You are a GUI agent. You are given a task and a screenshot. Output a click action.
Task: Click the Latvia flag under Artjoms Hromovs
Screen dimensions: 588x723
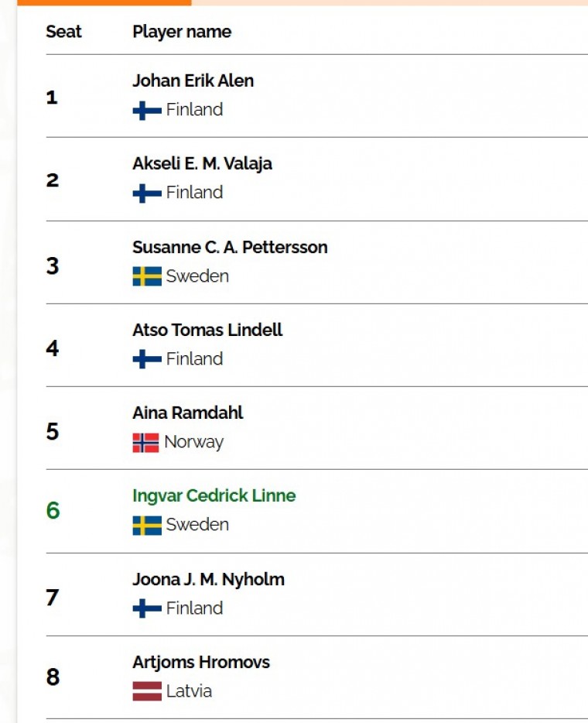pos(146,691)
